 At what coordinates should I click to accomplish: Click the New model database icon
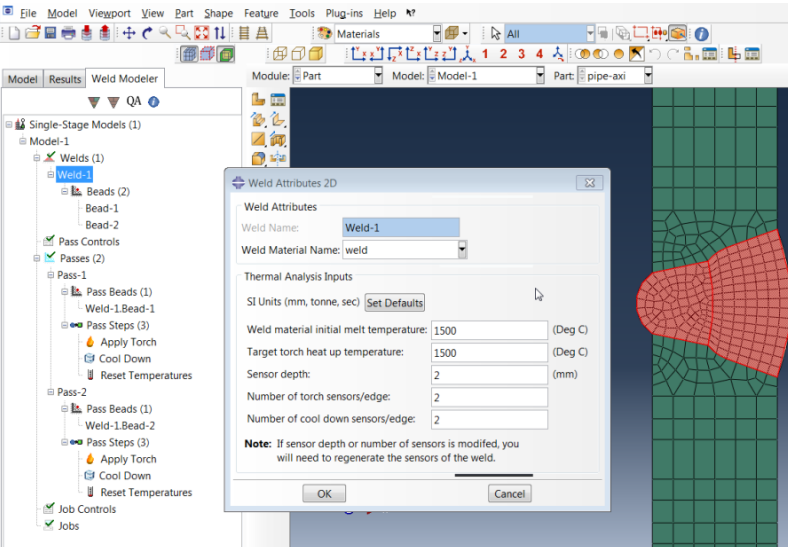(14, 33)
